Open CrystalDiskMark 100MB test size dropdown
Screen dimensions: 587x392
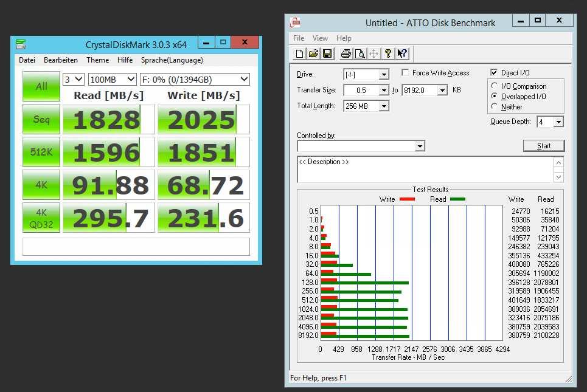point(113,79)
